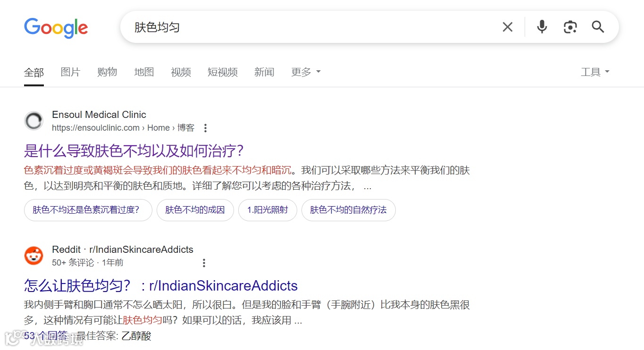Image resolution: width=644 pixels, height=350 pixels.
Task: Click the Google logo
Action: pyautogui.click(x=56, y=28)
